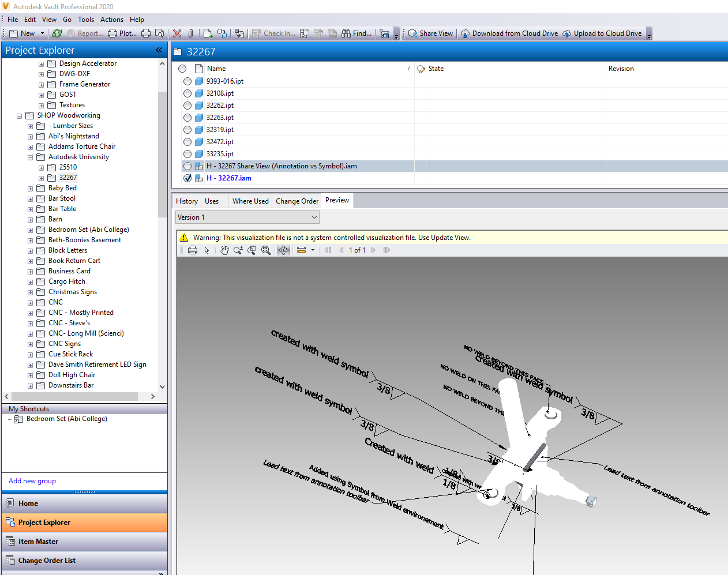Click the Refresh icon on the main toolbar
The image size is (728, 575).
point(57,33)
